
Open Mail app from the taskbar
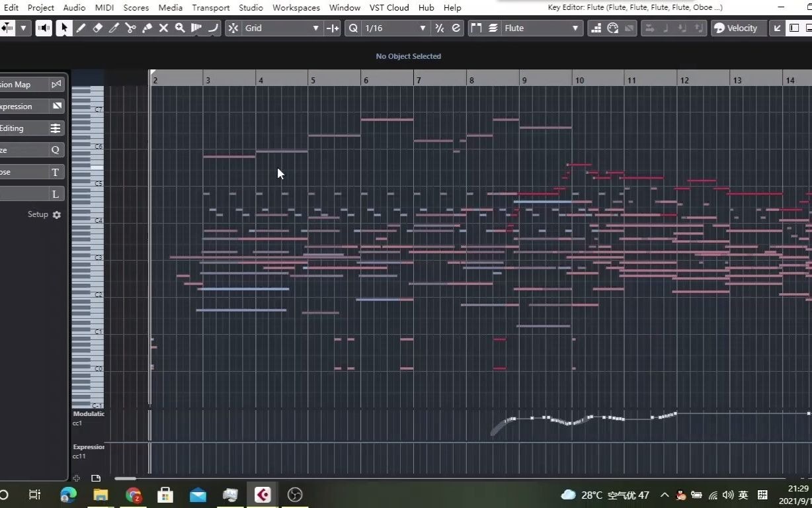[198, 494]
